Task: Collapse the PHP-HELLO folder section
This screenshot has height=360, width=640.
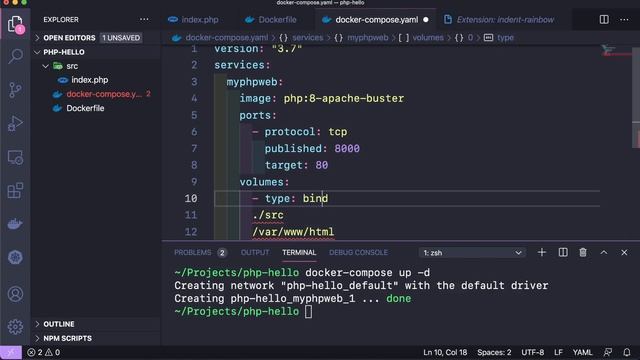Action: (x=64, y=52)
